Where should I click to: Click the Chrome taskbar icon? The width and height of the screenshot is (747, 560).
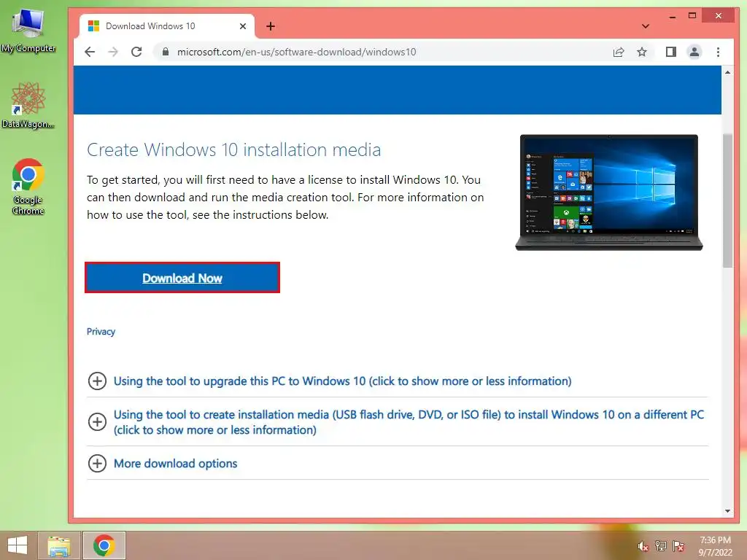[104, 545]
